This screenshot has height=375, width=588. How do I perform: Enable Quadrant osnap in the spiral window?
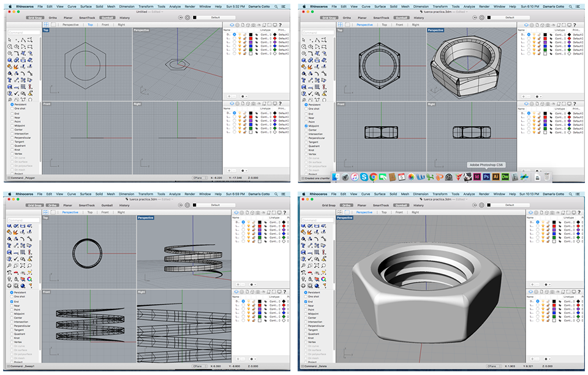point(12,334)
